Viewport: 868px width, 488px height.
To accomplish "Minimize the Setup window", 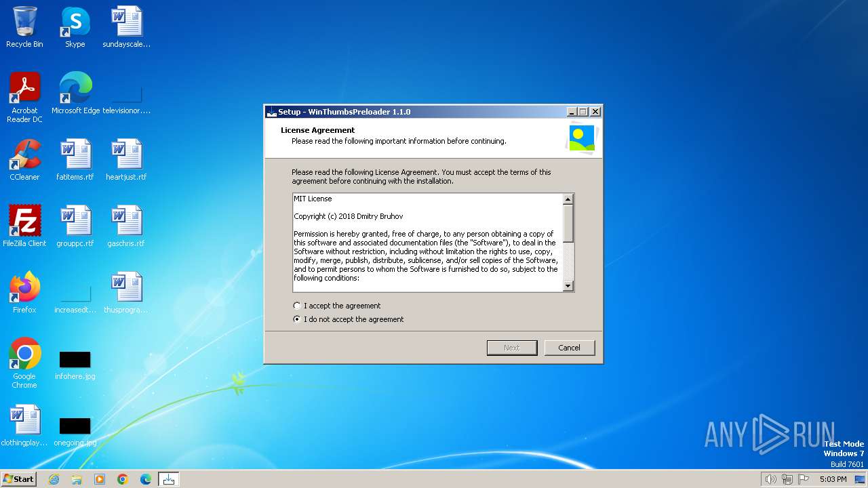I will pyautogui.click(x=572, y=112).
